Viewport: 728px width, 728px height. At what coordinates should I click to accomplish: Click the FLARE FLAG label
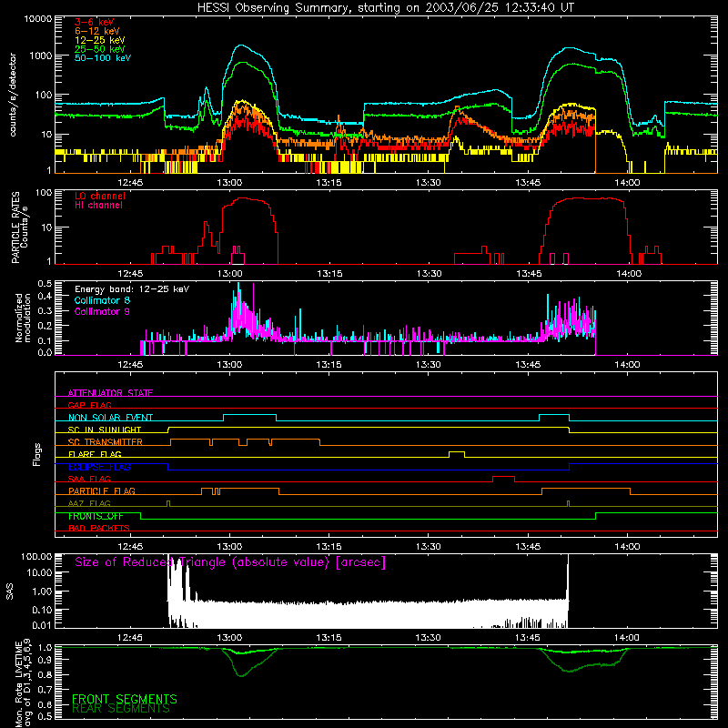click(x=95, y=454)
